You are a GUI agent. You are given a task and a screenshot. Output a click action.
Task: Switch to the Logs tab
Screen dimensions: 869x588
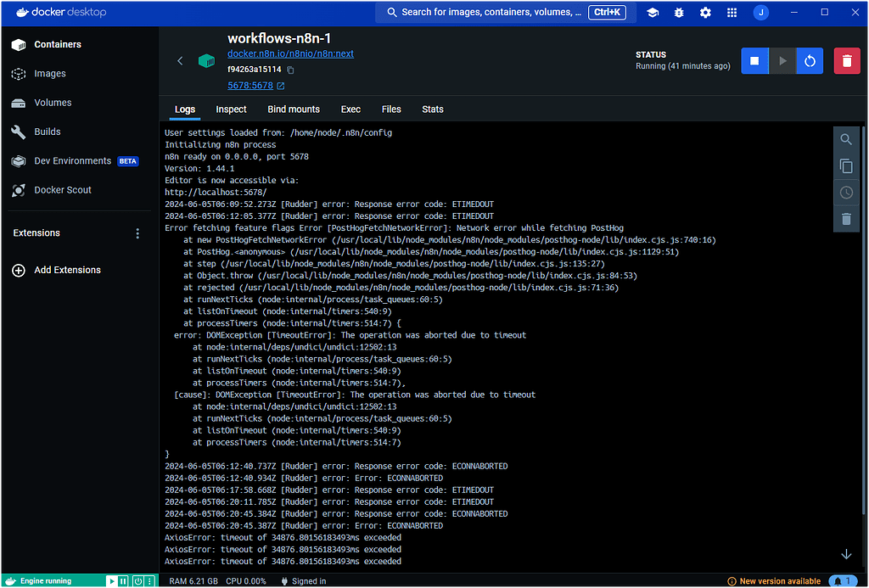184,109
